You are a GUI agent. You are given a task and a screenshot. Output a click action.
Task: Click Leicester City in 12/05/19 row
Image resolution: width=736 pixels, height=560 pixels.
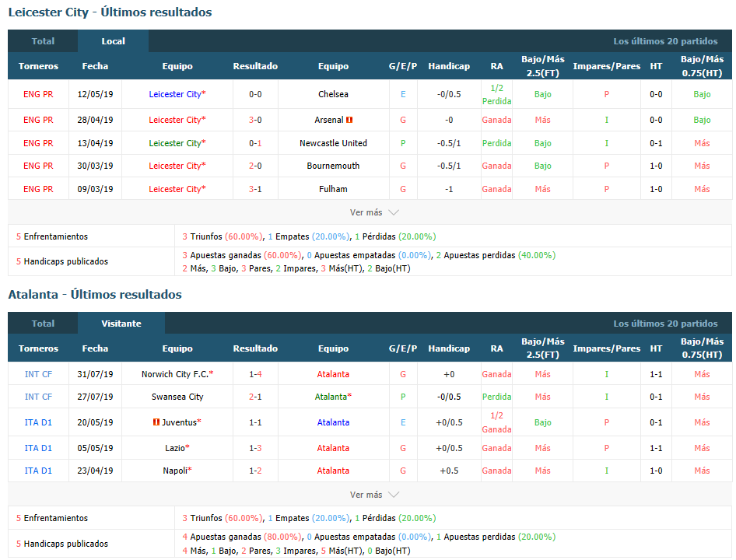[175, 94]
